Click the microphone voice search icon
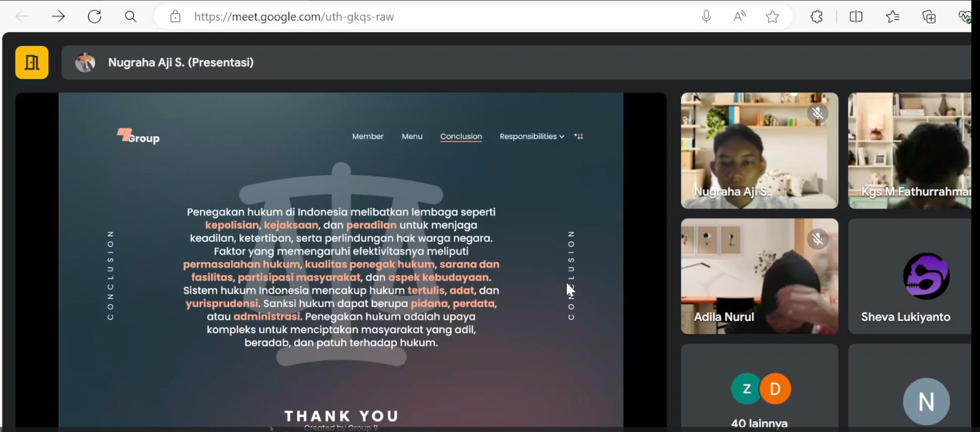The width and height of the screenshot is (980, 432). (706, 17)
